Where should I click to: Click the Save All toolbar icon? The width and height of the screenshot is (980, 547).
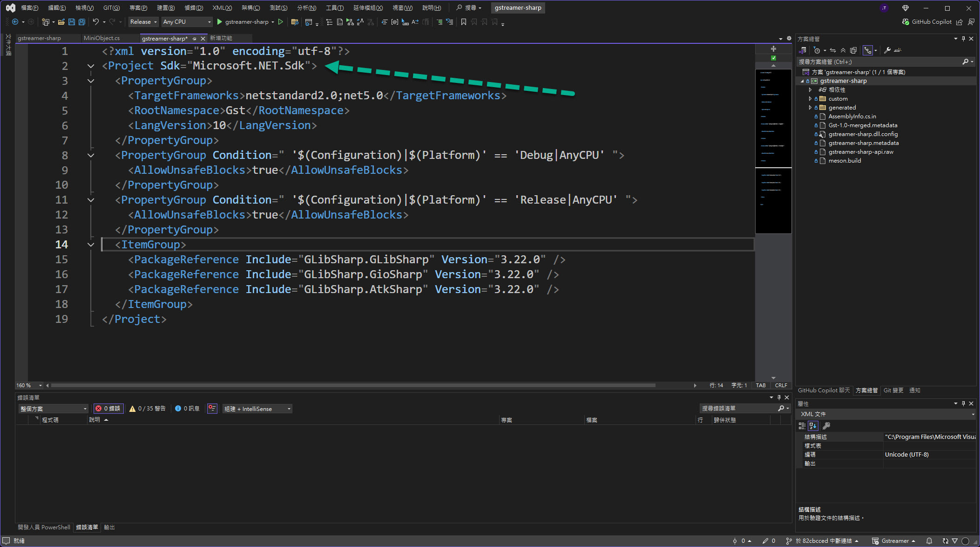[82, 22]
